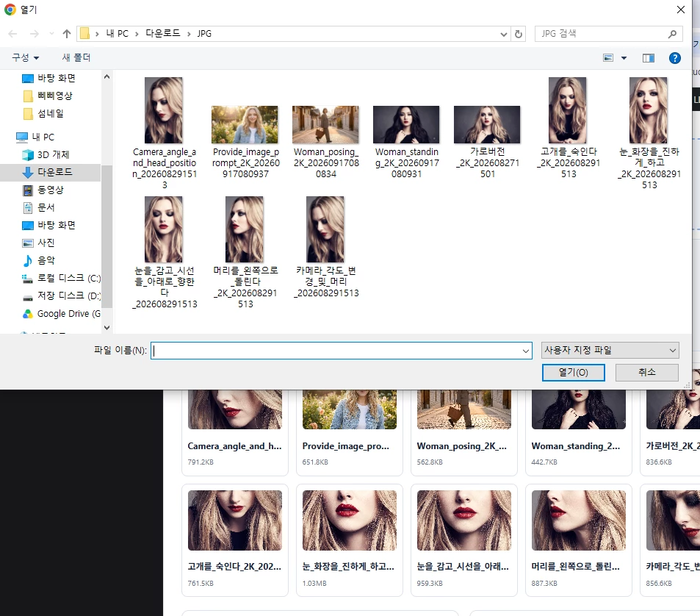Click 눈_화장을_진하게_하고... card in background page
This screenshot has width=700, height=616.
click(x=349, y=540)
